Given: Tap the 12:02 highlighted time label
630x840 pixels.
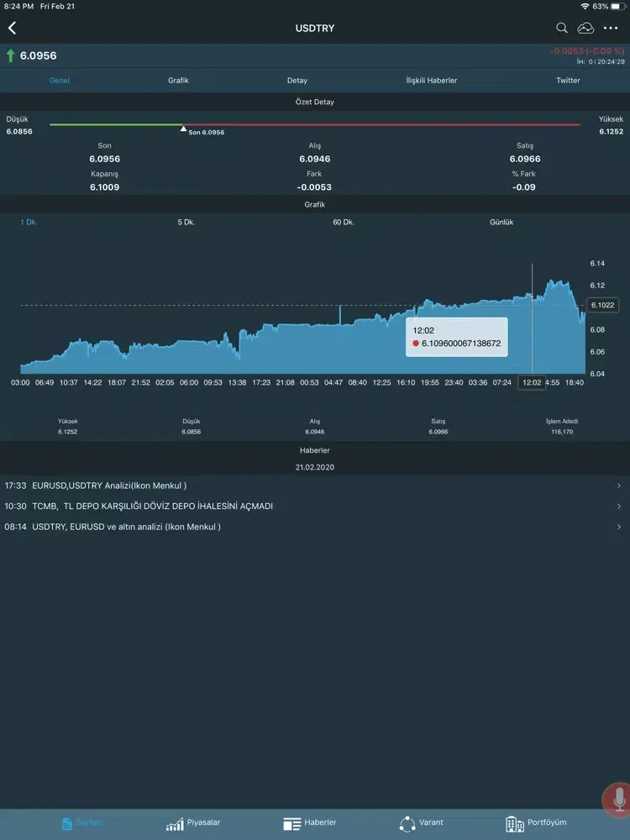Looking at the screenshot, I should [532, 382].
